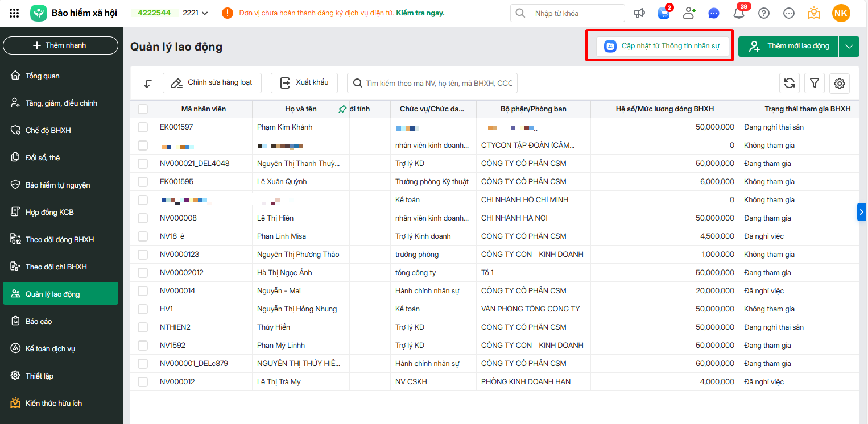Viewport: 868px width, 424px height.
Task: Click the help question mark icon
Action: point(764,13)
